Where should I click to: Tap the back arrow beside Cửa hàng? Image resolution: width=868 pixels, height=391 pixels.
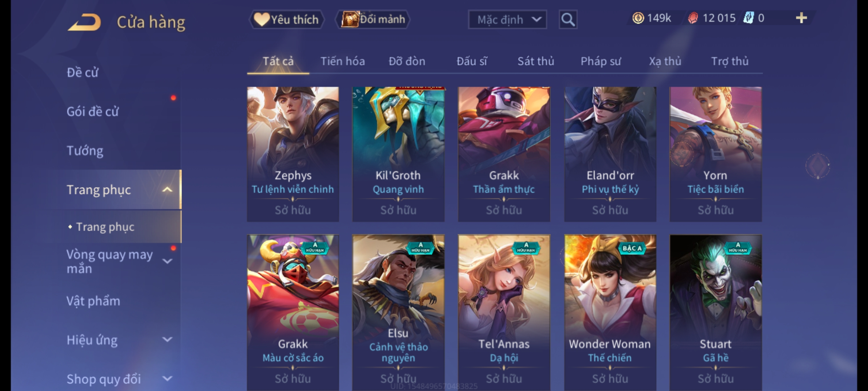(85, 22)
